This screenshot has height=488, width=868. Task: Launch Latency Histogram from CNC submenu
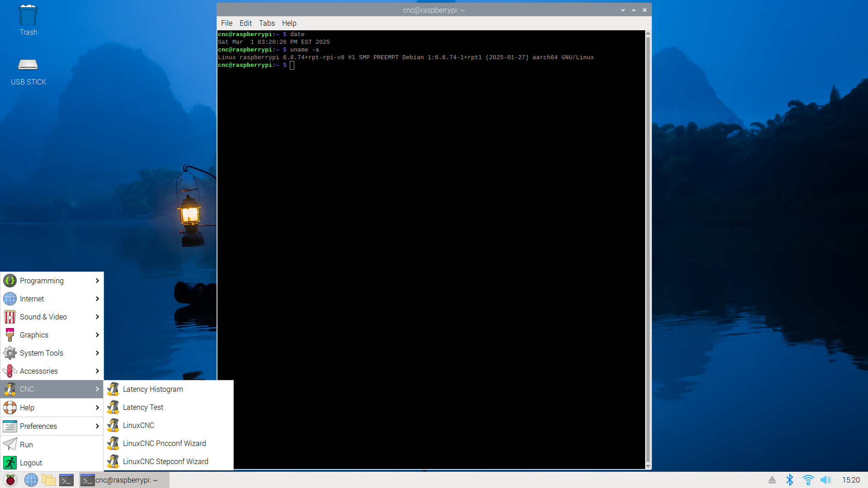pos(169,389)
